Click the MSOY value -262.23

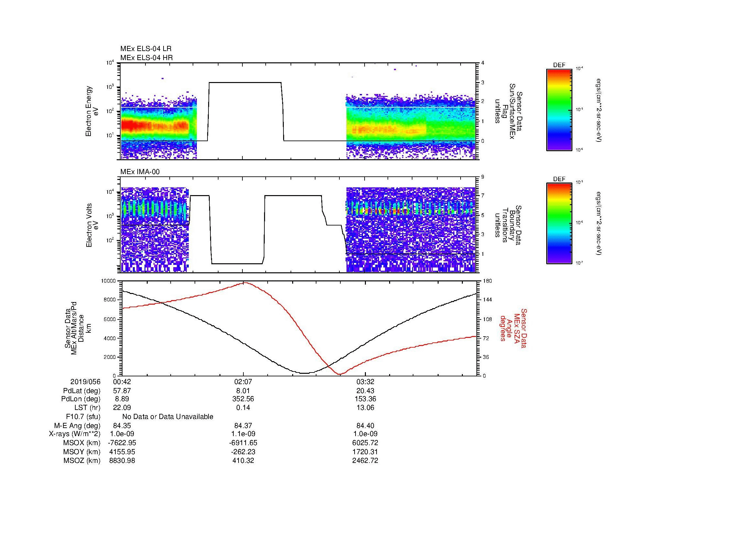click(x=243, y=452)
